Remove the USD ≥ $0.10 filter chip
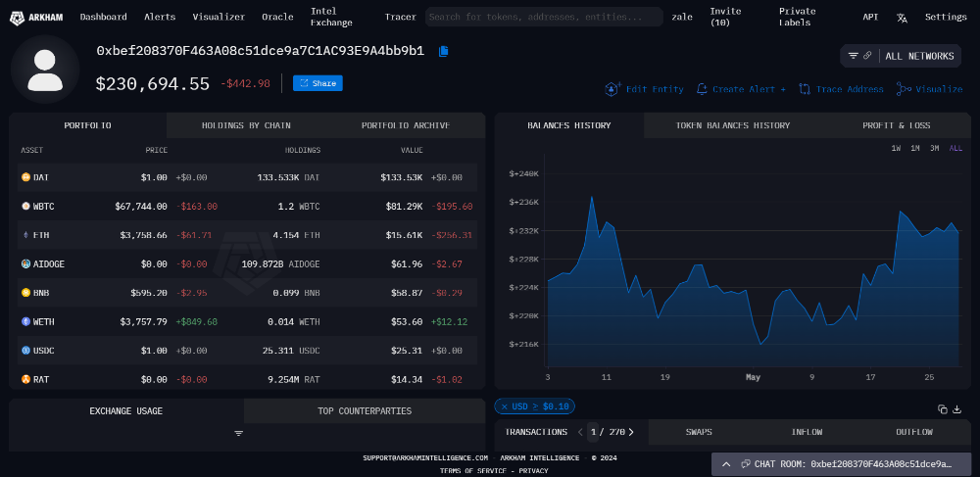Image resolution: width=980 pixels, height=477 pixels. coord(505,406)
